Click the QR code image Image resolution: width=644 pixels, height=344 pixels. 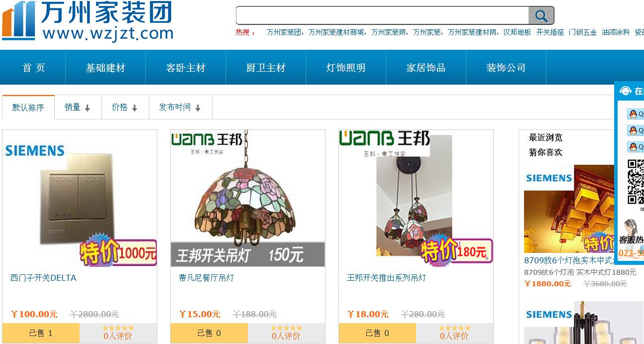[636, 182]
